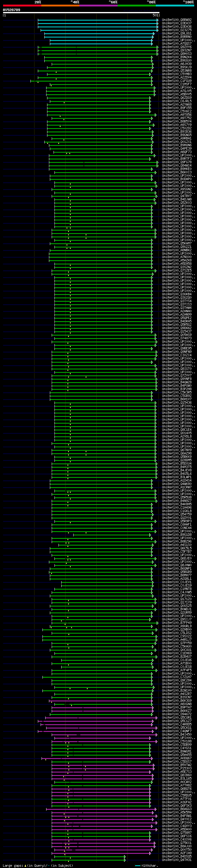Select hit UniRef100_Q6FSK3
The width and height of the screenshot is (197, 868).
pos(177,805)
